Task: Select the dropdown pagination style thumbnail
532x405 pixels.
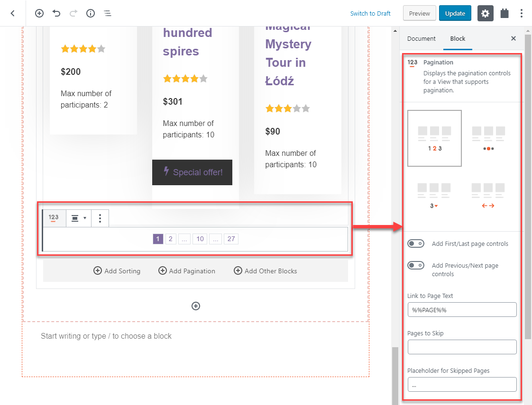Action: pos(434,196)
